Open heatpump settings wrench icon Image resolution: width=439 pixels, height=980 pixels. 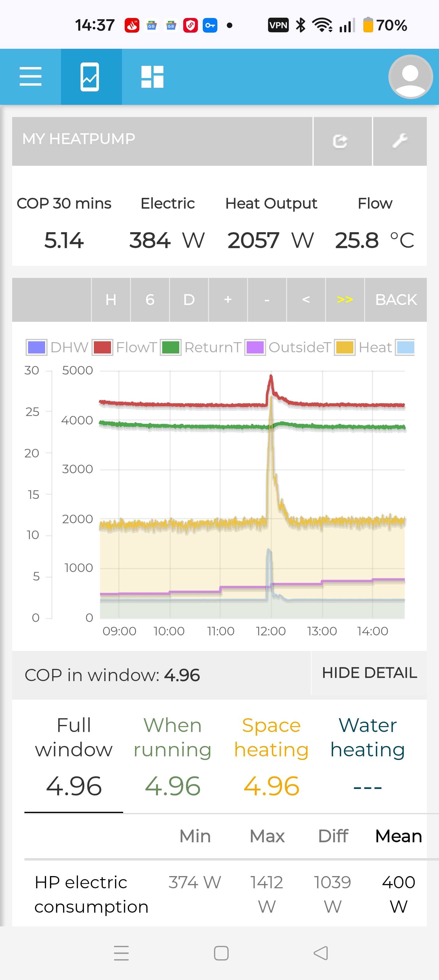coord(399,141)
